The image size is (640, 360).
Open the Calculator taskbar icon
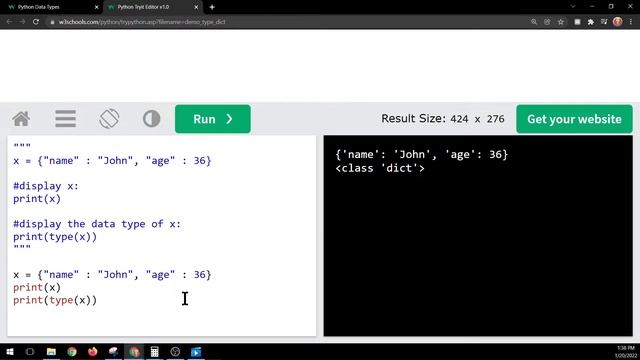pos(154,351)
